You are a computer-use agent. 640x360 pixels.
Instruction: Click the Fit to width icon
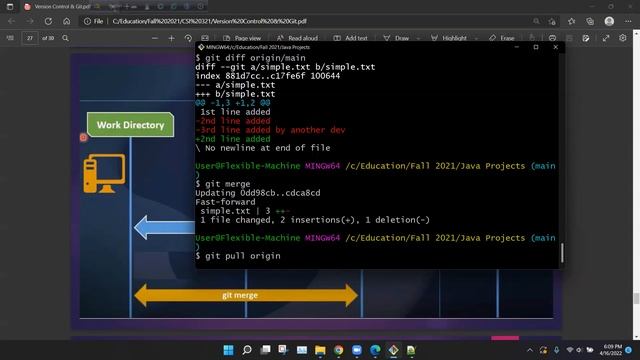click(x=205, y=38)
